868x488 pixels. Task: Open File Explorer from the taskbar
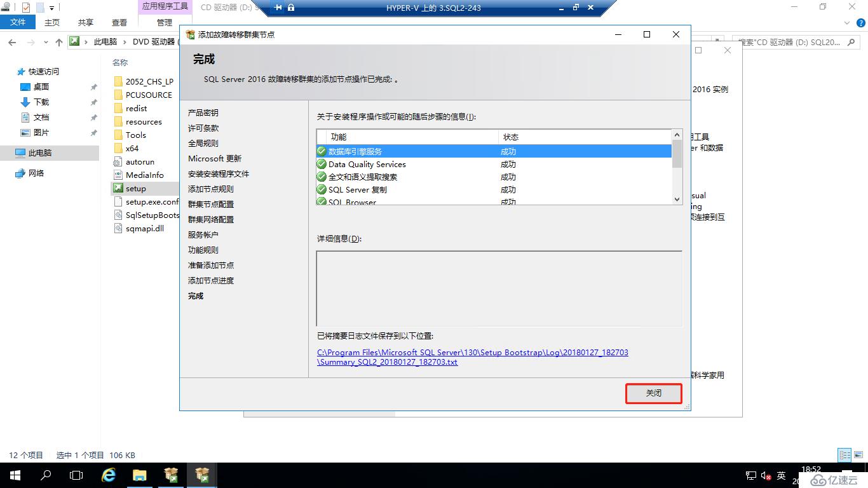click(x=139, y=475)
